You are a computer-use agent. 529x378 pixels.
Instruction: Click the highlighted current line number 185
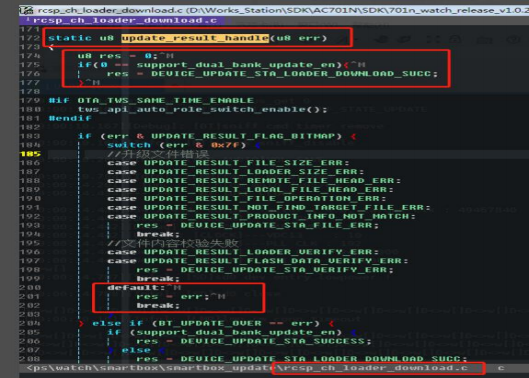pos(30,154)
